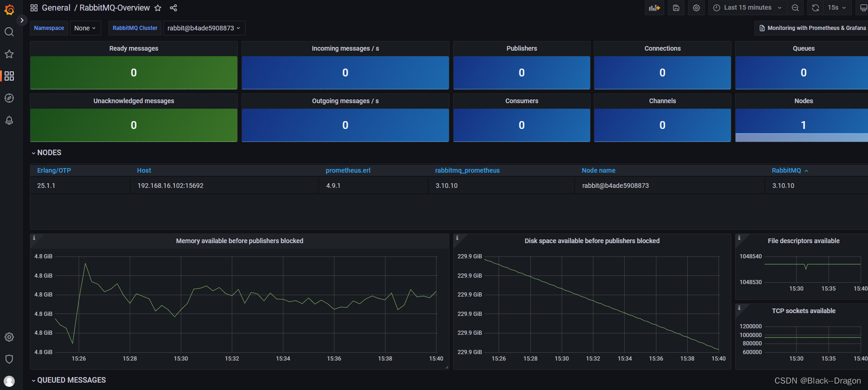Open the Alerting bell icon

coord(9,120)
